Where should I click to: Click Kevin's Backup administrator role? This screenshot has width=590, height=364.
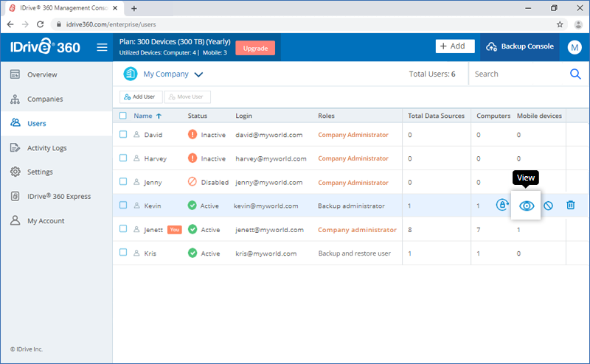click(351, 206)
